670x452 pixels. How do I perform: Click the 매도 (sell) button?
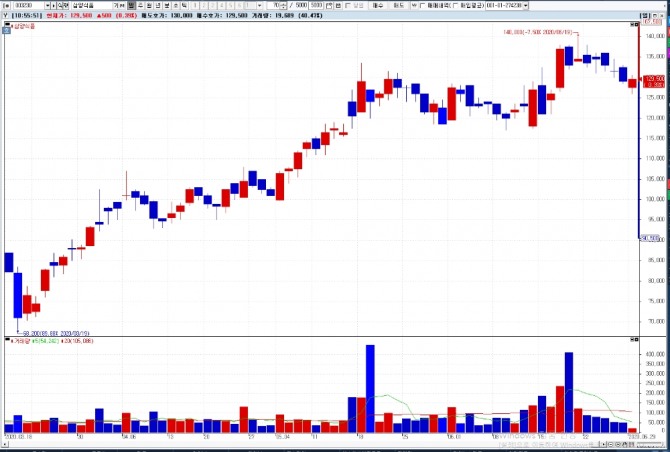click(398, 6)
